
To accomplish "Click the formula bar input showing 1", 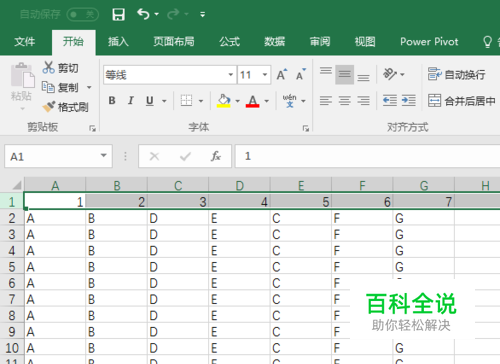I will [x=368, y=156].
